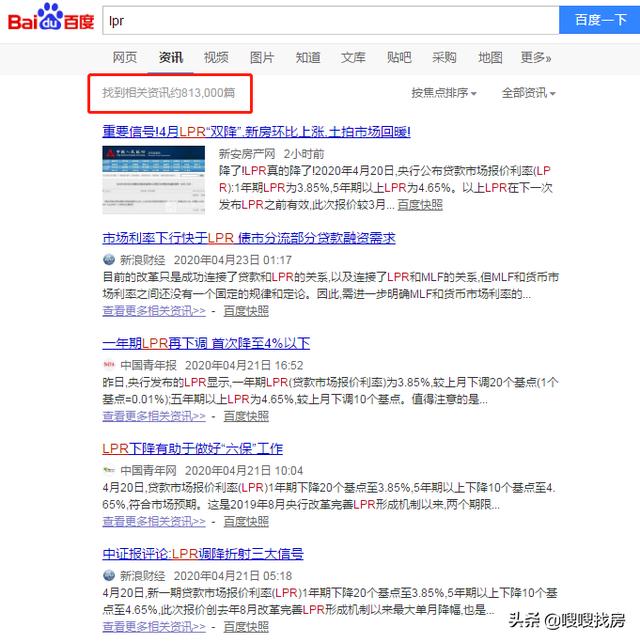The height and width of the screenshot is (643, 640).
Task: Open the 文库 tab
Action: click(353, 57)
